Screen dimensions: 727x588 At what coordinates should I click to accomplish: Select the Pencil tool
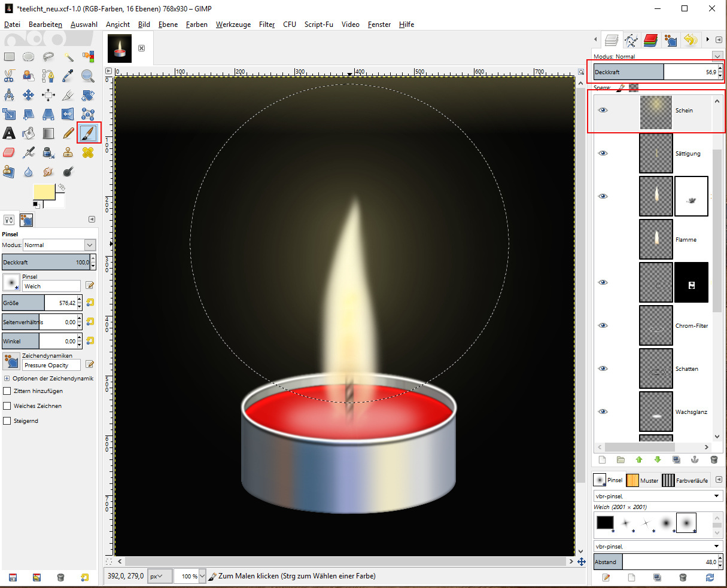pos(68,133)
